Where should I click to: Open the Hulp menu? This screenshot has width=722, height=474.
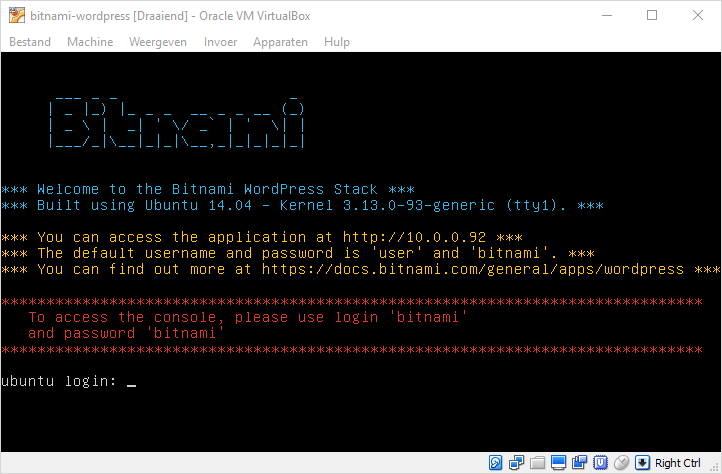337,42
